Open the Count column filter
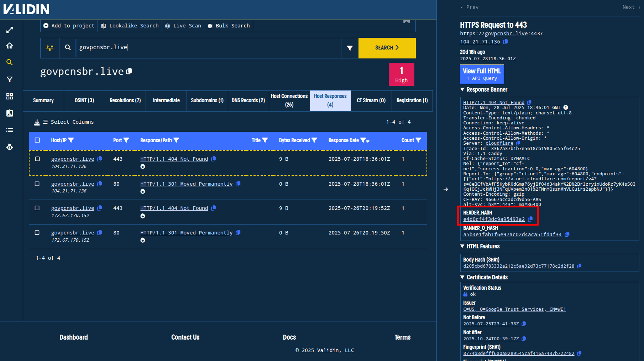This screenshot has height=361, width=644. click(418, 140)
